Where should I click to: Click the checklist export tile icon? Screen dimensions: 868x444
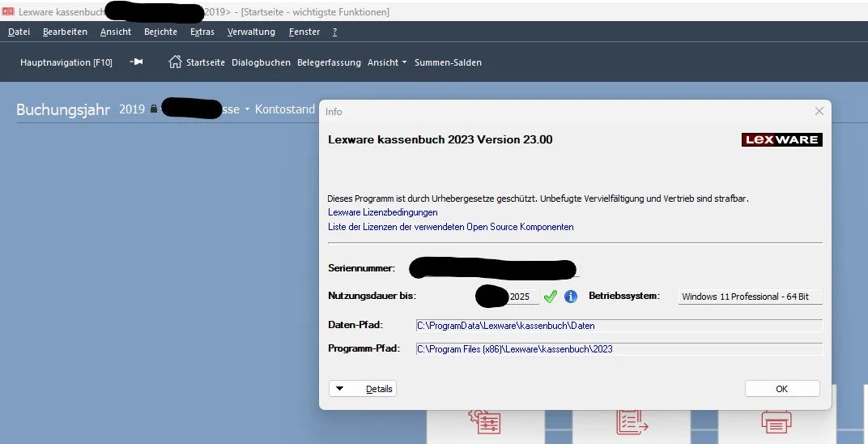632,422
